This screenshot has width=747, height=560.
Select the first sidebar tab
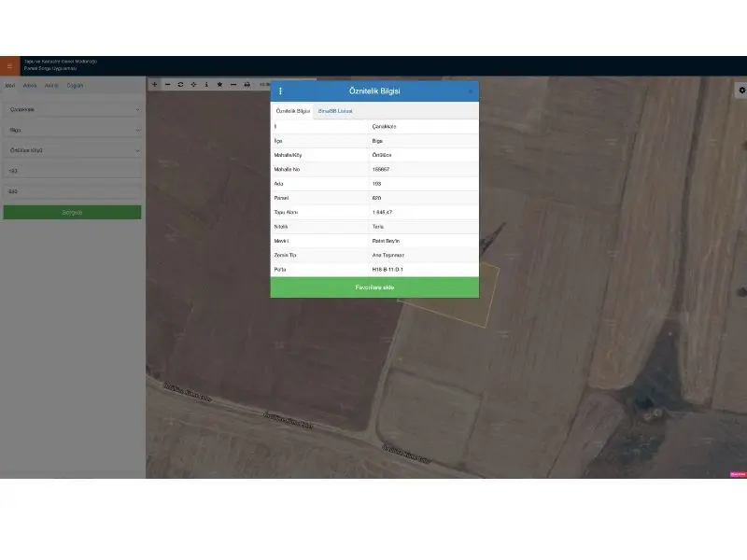click(x=10, y=86)
